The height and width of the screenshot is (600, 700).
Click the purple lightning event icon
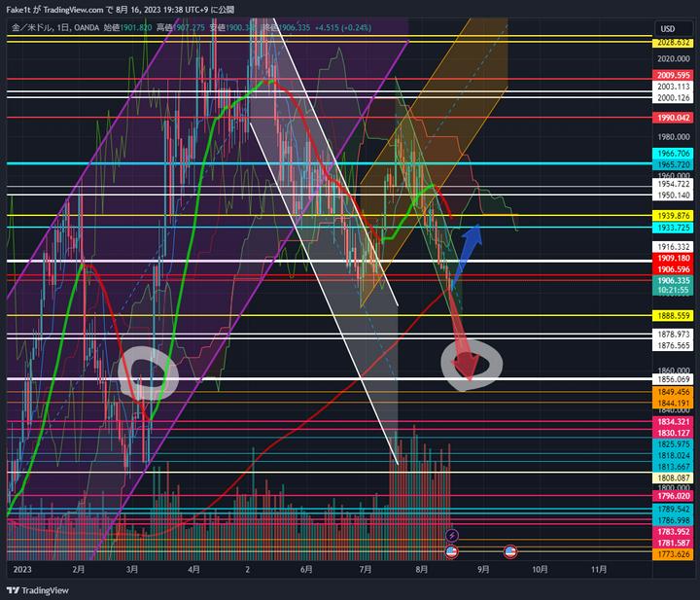point(451,535)
